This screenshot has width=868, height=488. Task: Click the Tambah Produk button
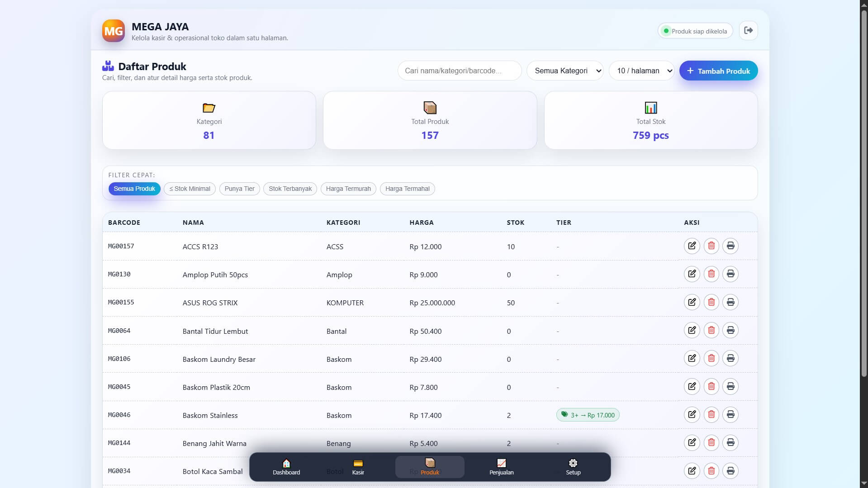click(x=718, y=71)
